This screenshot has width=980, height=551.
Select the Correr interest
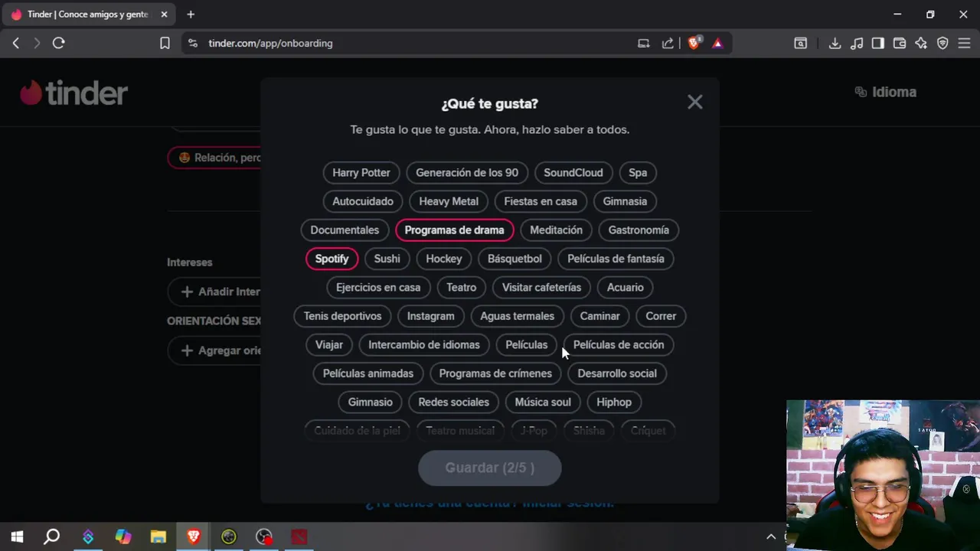(661, 316)
